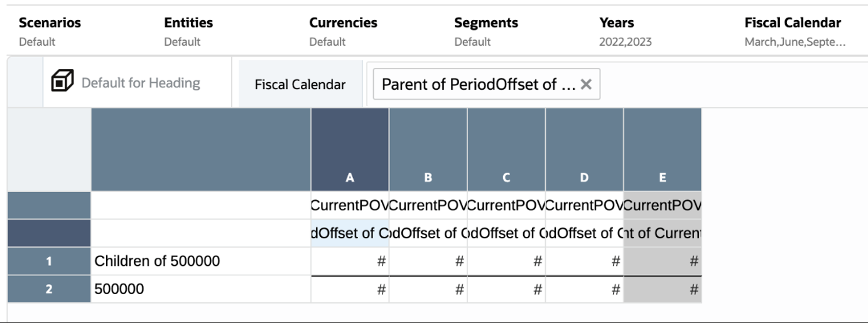Select column A header
This screenshot has width=868, height=323.
[x=350, y=177]
